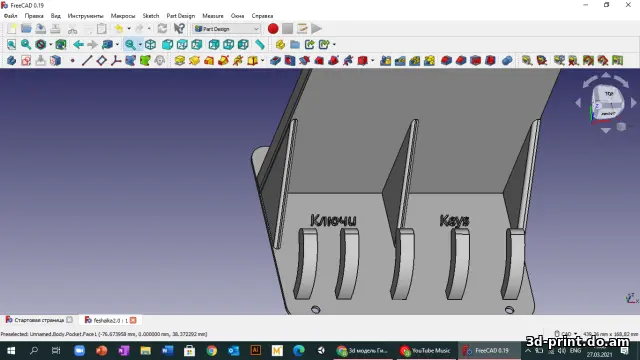Click the Create Body icon
This screenshot has height=360, width=640.
coord(11,61)
